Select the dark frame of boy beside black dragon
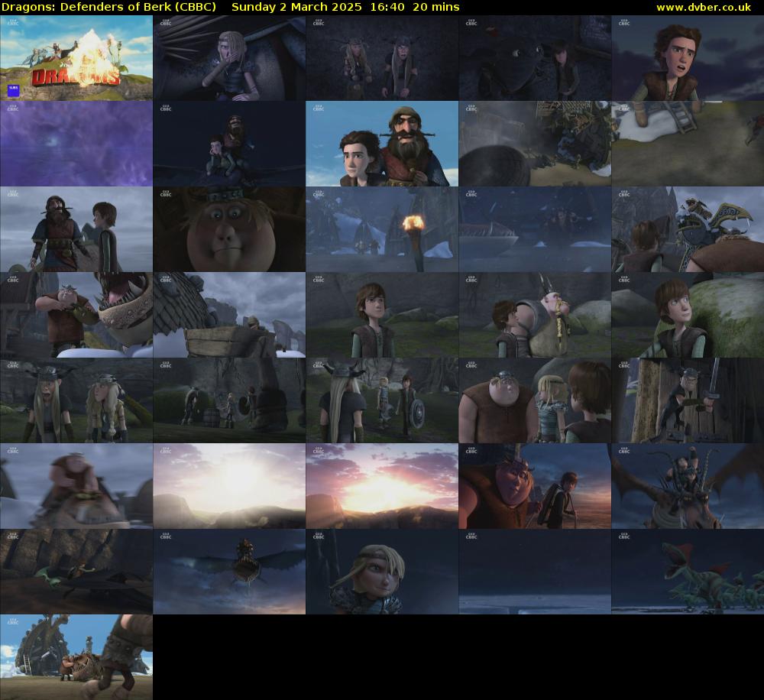The height and width of the screenshot is (700, 764). click(535, 58)
